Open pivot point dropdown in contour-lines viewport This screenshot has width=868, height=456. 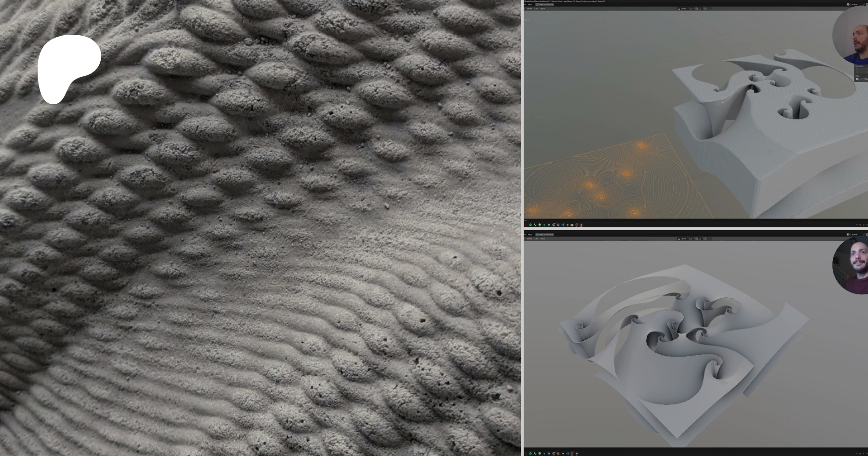pos(692,9)
